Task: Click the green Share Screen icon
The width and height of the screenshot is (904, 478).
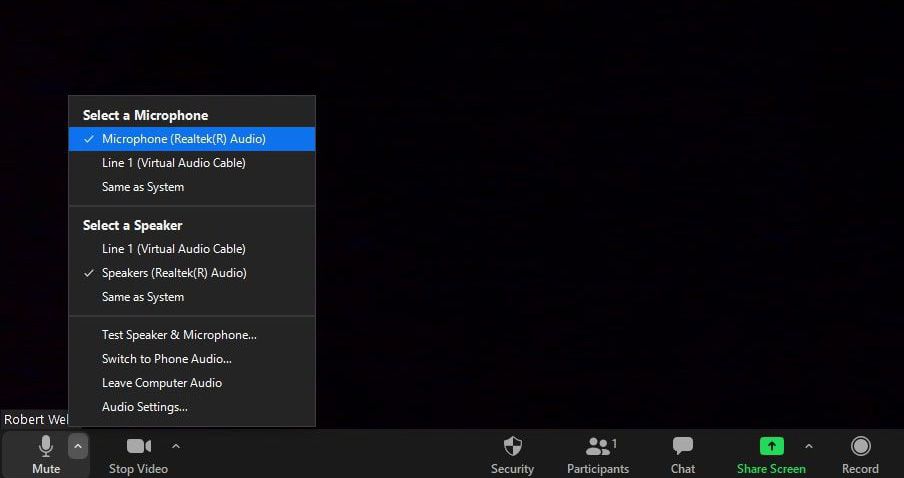Action: click(x=771, y=446)
